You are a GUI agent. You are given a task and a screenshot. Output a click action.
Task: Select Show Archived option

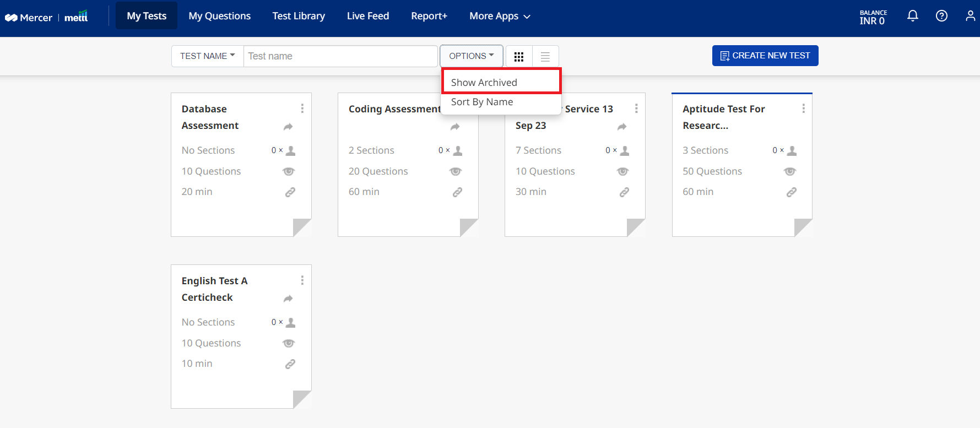(x=501, y=82)
